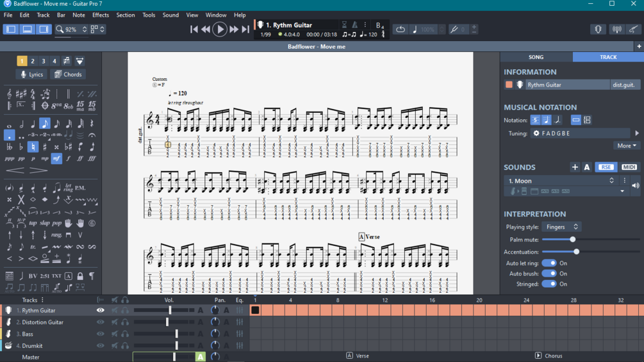Image resolution: width=644 pixels, height=362 pixels.
Task: Select voice 4
Action: [54, 61]
